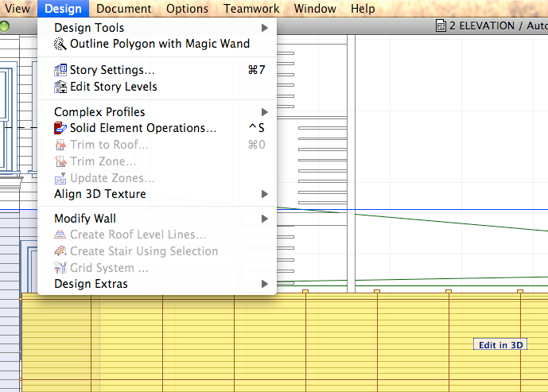Click the Grid System ... menu text

[x=109, y=268]
